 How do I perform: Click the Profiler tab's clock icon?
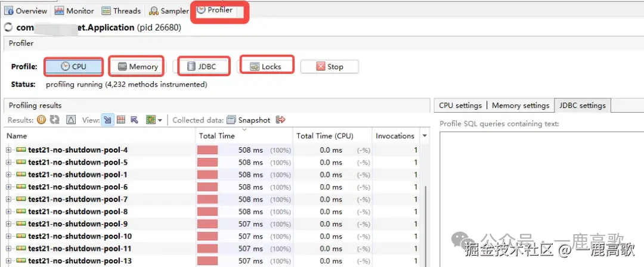pyautogui.click(x=201, y=10)
